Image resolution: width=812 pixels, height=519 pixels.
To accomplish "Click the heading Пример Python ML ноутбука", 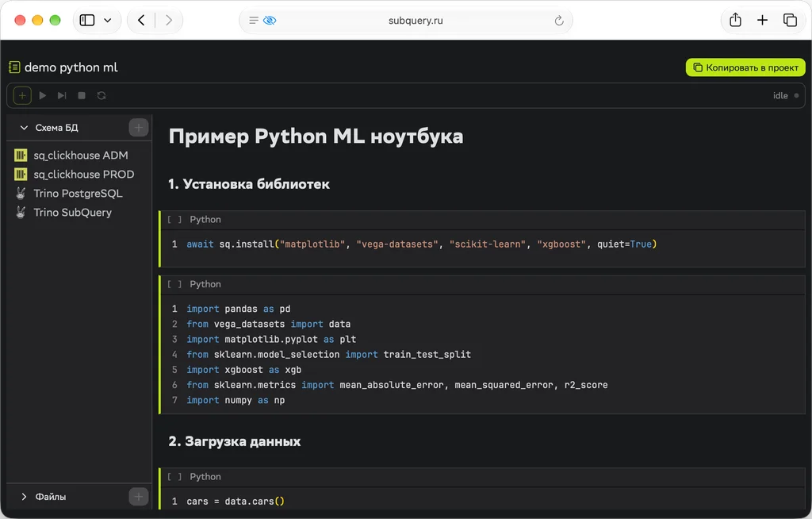I will [316, 136].
